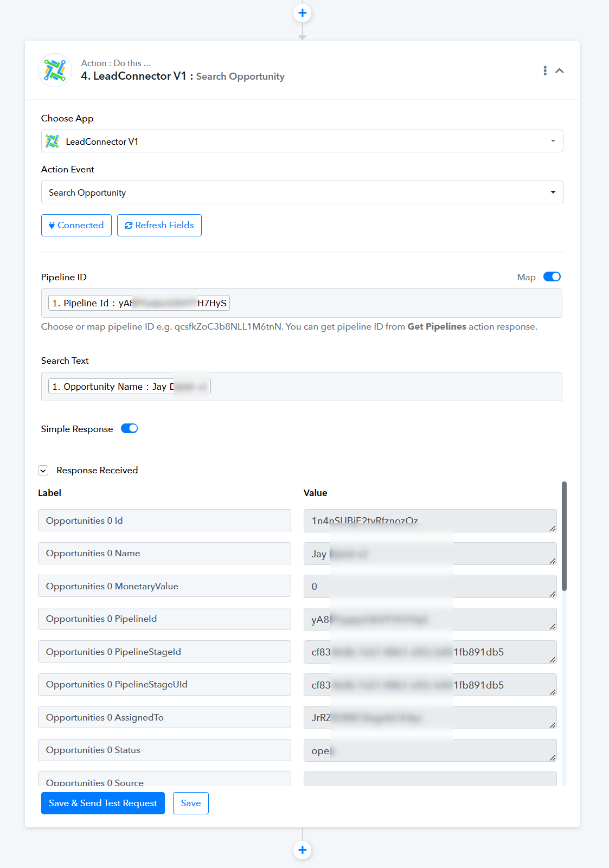The image size is (609, 868).
Task: Click the resize handle of PipelineStageId value
Action: (x=552, y=659)
